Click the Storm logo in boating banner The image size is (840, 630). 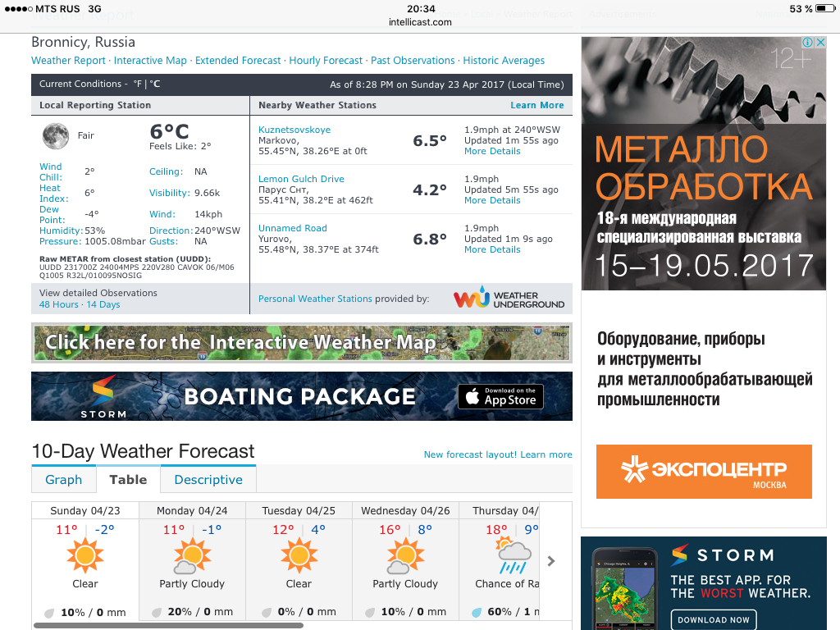point(103,396)
